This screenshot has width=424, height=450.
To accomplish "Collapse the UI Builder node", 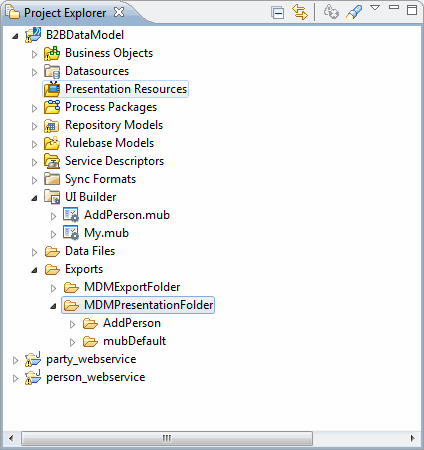I will point(34,198).
